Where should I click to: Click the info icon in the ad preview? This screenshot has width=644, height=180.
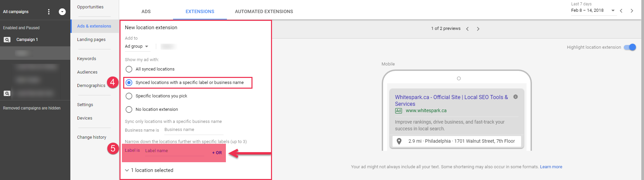pyautogui.click(x=515, y=97)
